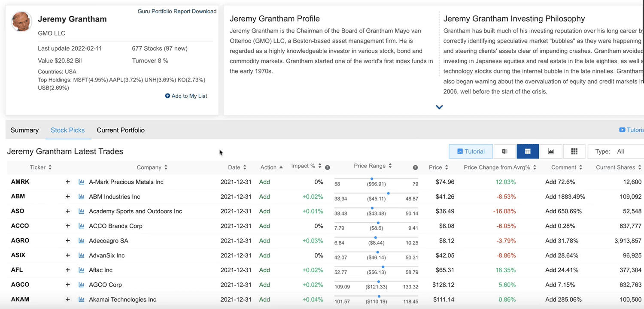Add AGCO to list with plus icon

click(67, 285)
